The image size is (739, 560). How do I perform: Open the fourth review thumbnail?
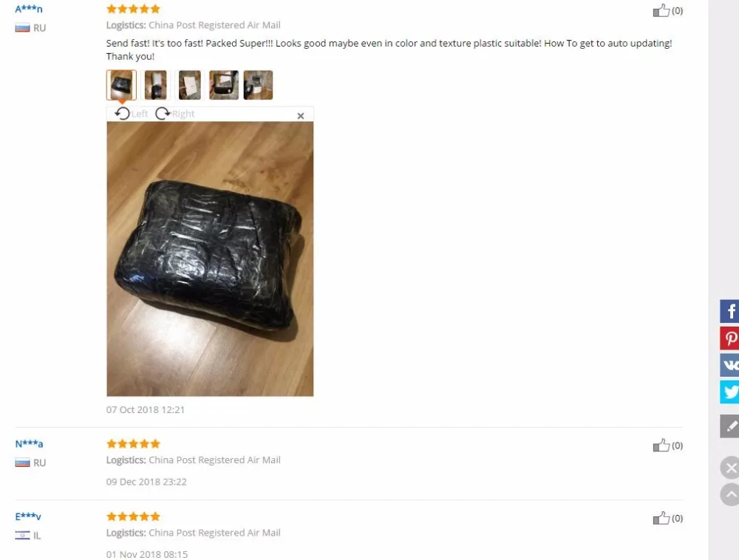(224, 85)
